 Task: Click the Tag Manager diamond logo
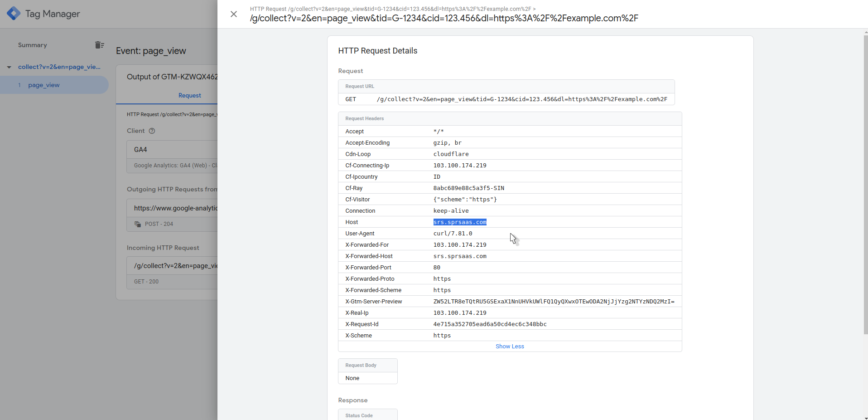point(14,14)
